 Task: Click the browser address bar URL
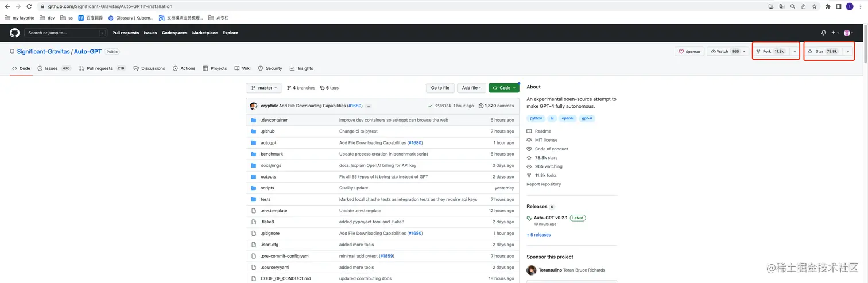coord(110,6)
